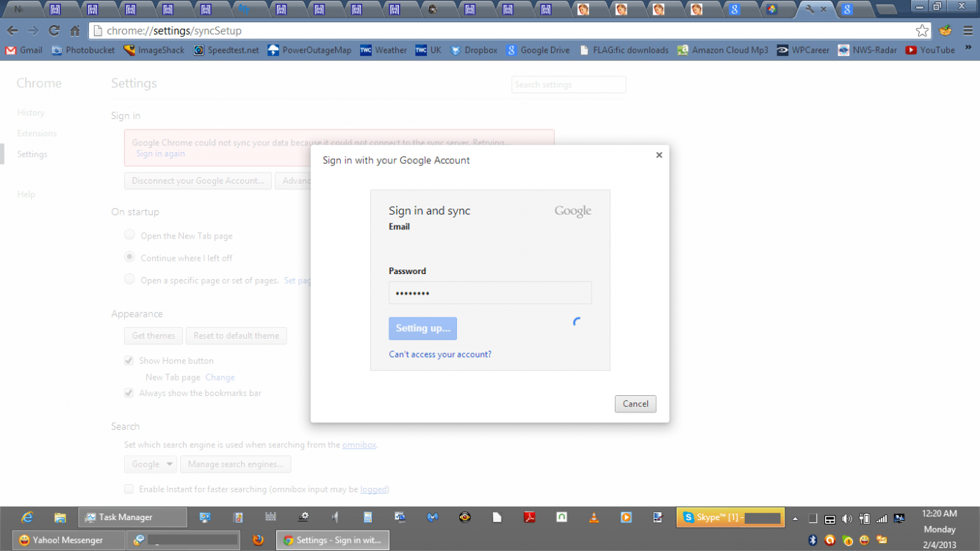The height and width of the screenshot is (551, 980).
Task: Click into the Password field
Action: [x=490, y=293]
